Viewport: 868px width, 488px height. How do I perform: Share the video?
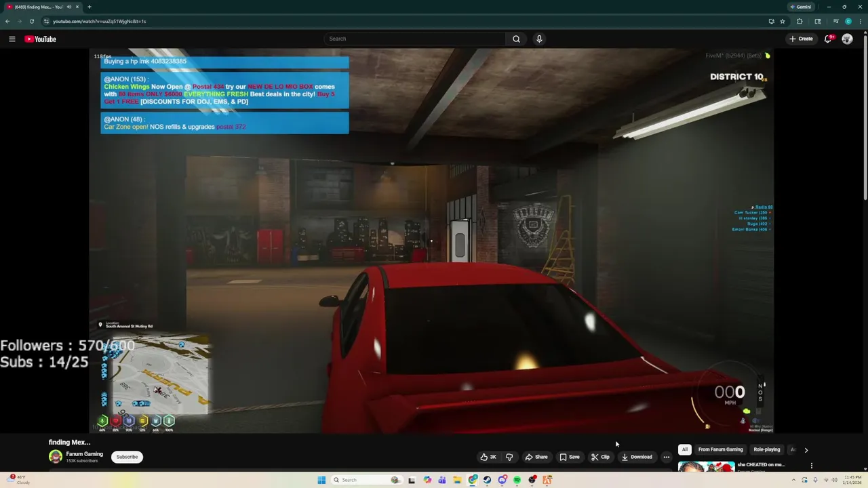click(x=536, y=457)
